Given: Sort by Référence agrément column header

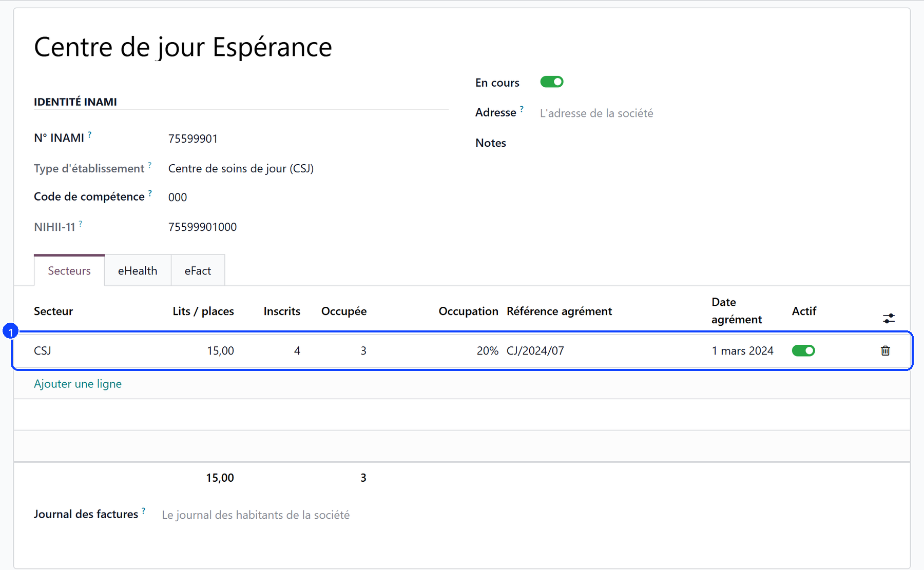Looking at the screenshot, I should pyautogui.click(x=559, y=311).
